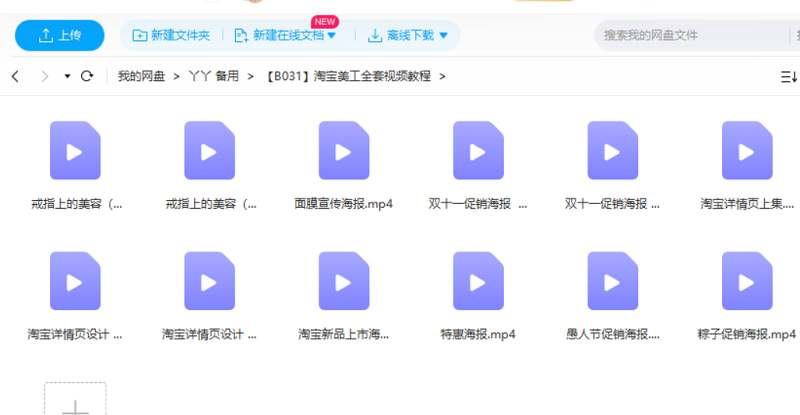This screenshot has width=800, height=415.
Task: Open the 愚人节促销海报 video file
Action: [612, 281]
